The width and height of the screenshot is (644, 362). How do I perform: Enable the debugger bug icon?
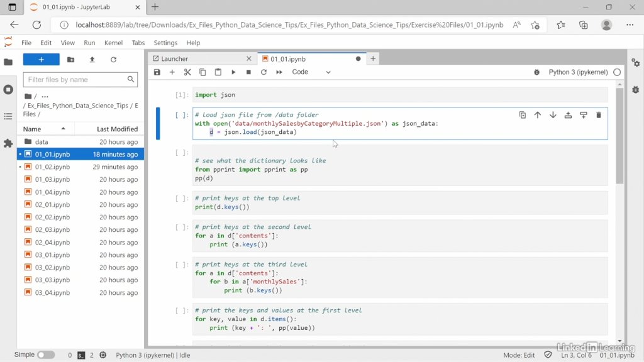[x=536, y=72]
